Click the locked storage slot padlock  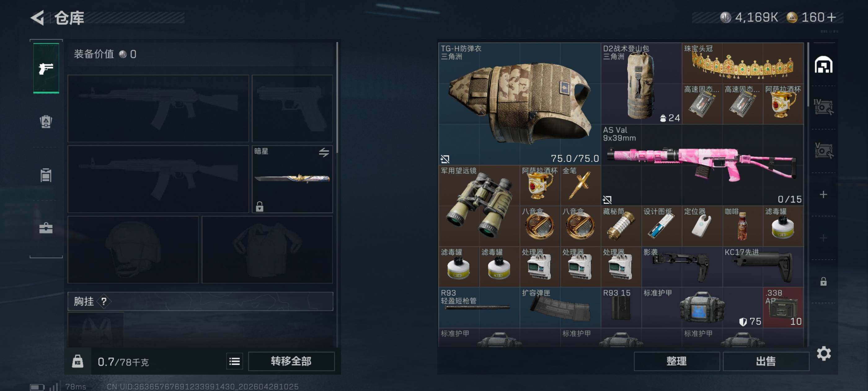point(823,281)
